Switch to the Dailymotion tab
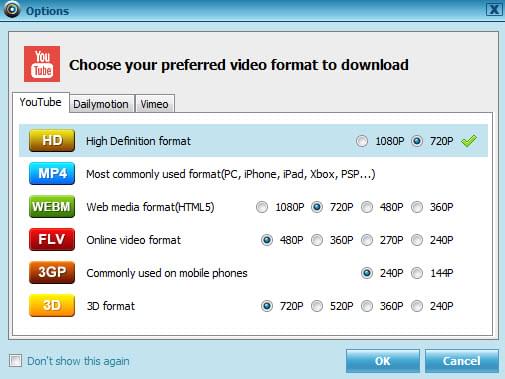Image resolution: width=505 pixels, height=379 pixels. (x=101, y=104)
